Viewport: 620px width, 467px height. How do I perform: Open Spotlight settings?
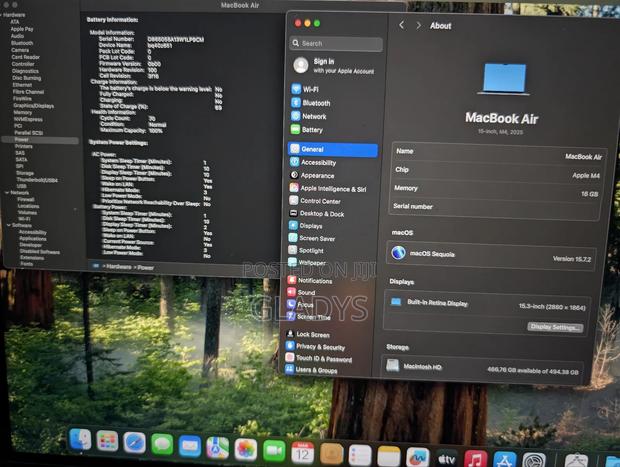pyautogui.click(x=306, y=251)
